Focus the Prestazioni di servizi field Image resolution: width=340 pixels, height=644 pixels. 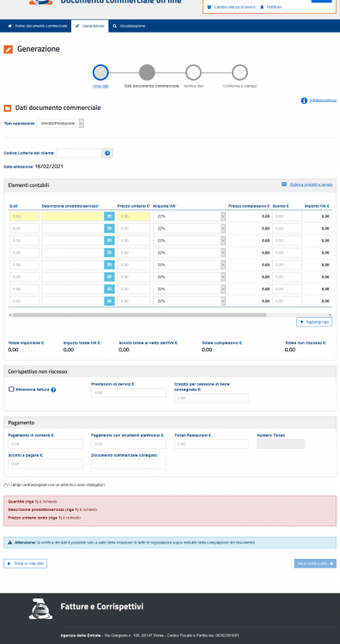pos(129,392)
